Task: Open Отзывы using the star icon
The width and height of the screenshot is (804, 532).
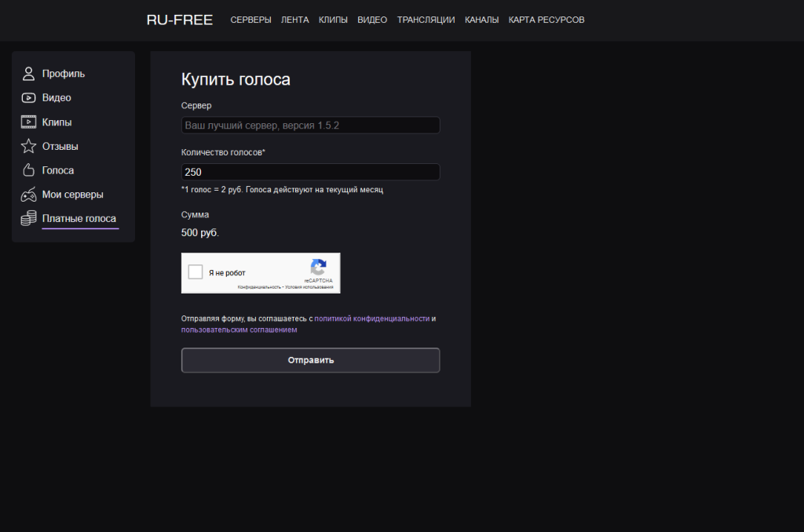Action: coord(27,145)
